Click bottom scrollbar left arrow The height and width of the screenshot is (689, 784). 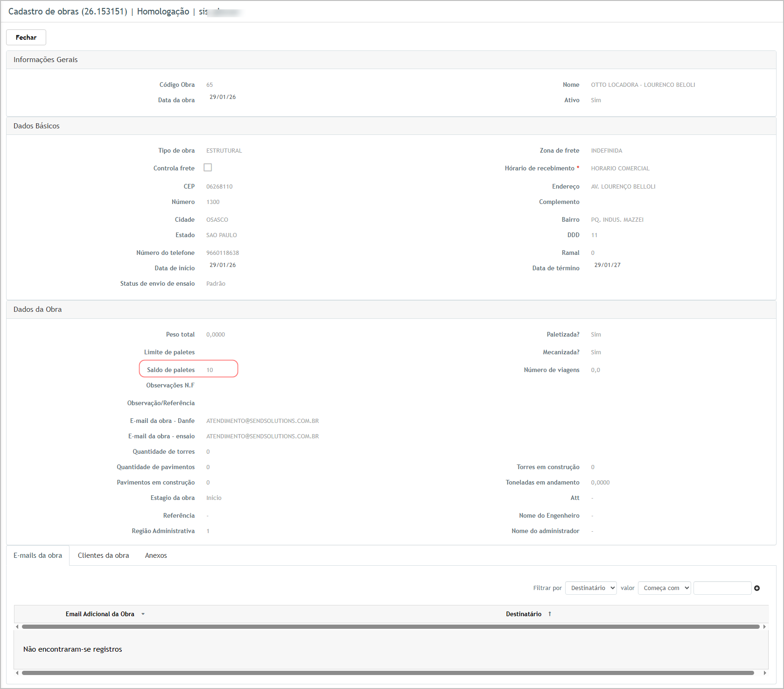17,673
